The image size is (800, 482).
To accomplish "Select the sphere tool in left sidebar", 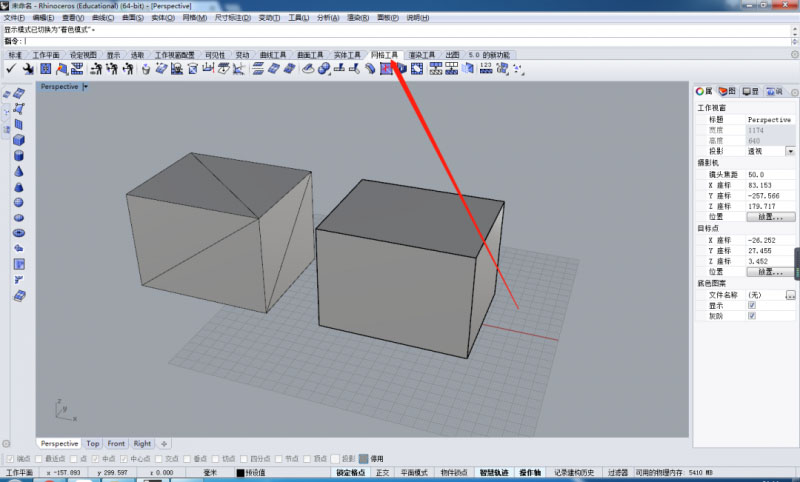I will [x=19, y=202].
